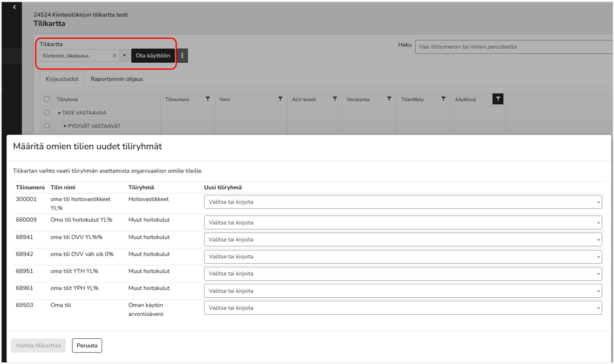Click the Käytössä column header

click(466, 99)
